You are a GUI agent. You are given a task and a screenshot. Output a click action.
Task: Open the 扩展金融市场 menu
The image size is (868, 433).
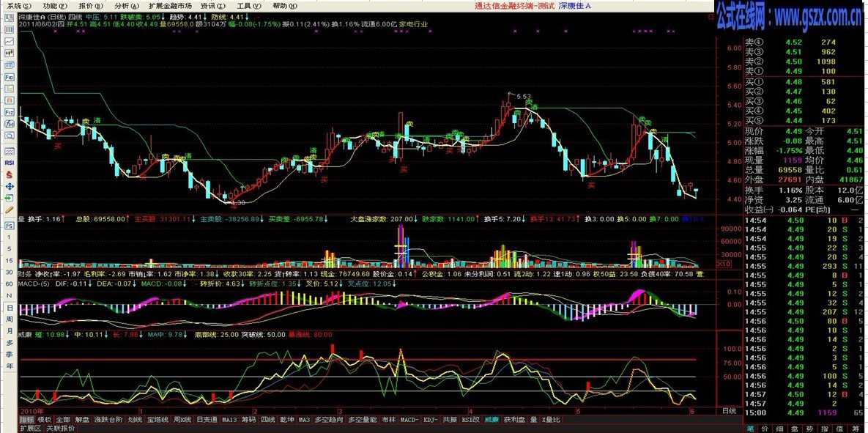pyautogui.click(x=169, y=6)
